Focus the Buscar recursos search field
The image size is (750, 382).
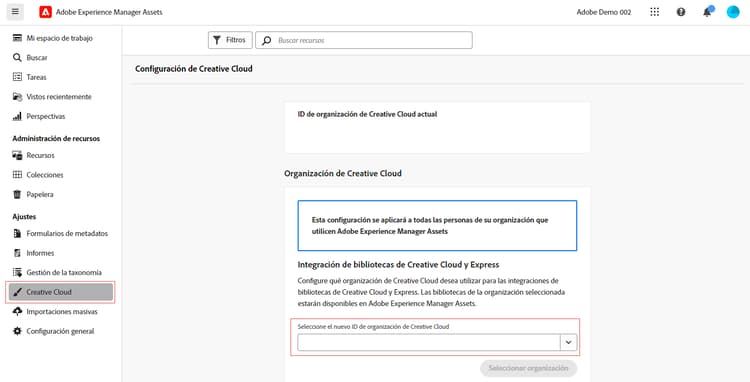(364, 40)
